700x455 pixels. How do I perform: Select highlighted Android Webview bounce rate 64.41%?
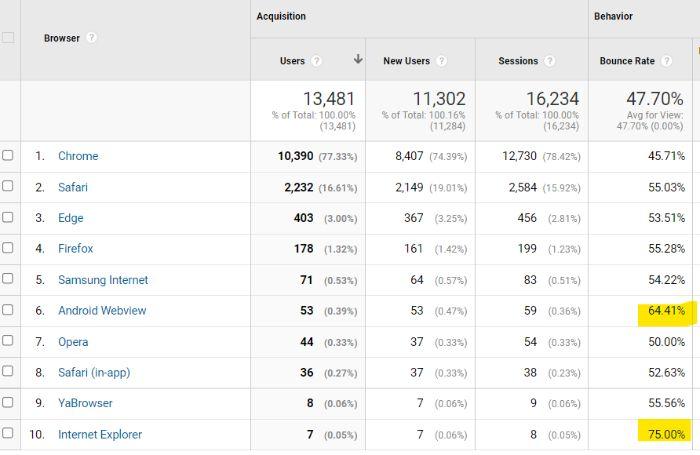point(667,310)
